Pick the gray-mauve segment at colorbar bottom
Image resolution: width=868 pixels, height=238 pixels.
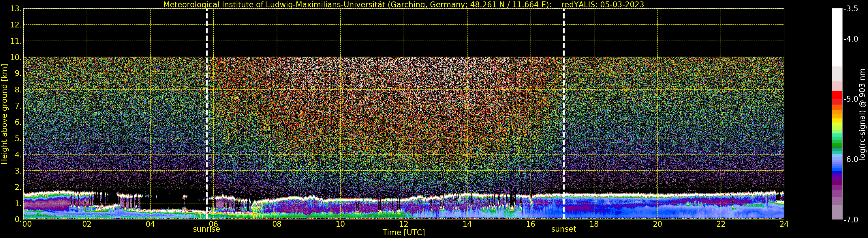point(837,212)
